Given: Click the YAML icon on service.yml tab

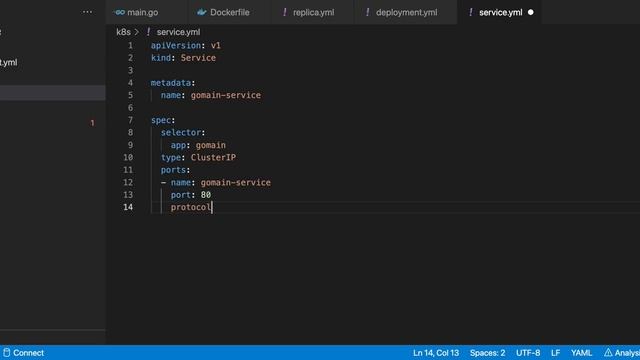Looking at the screenshot, I should click(x=471, y=12).
